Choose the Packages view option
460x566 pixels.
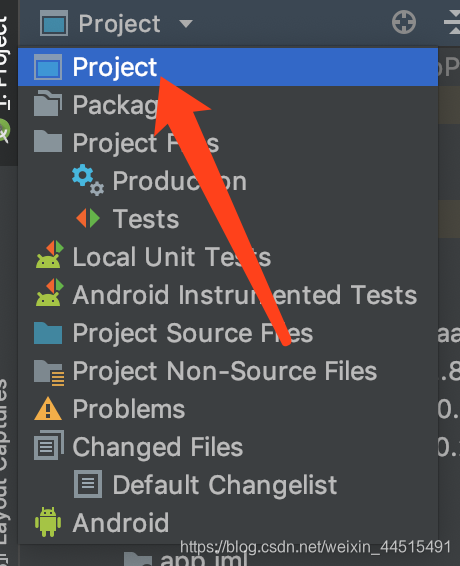tap(228, 105)
